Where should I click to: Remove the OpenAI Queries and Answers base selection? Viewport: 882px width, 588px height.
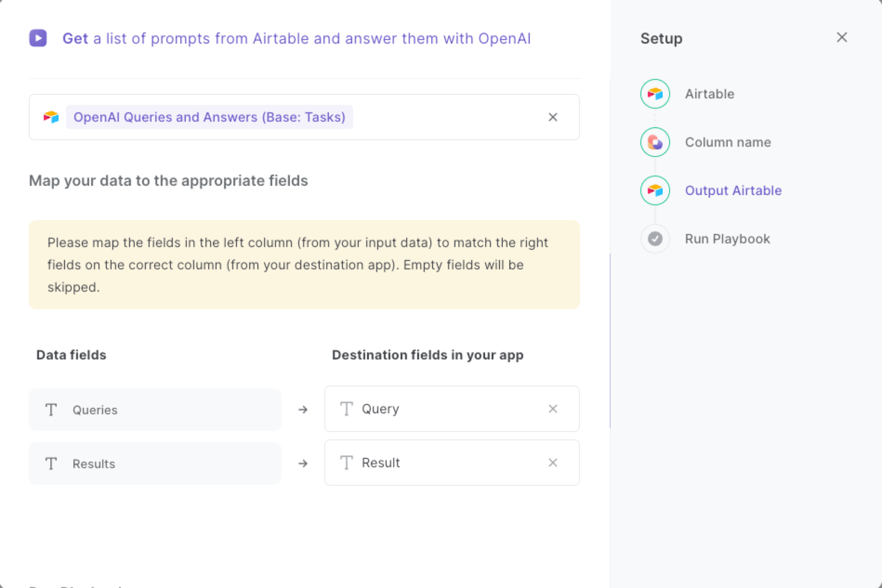click(x=552, y=117)
